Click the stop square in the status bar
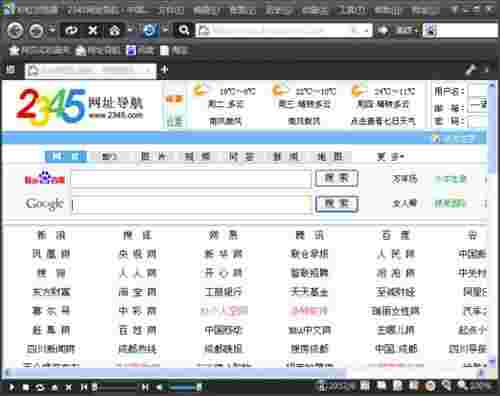500x396 pixels. 25,387
